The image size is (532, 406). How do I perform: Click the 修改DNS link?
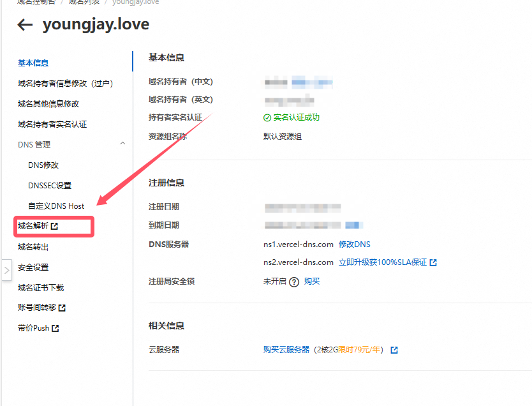click(x=355, y=243)
